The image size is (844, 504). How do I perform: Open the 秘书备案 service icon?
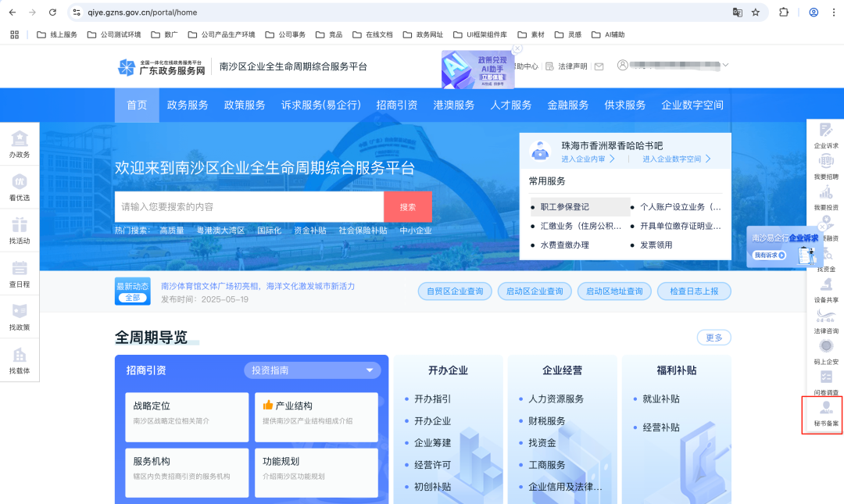[x=824, y=416]
